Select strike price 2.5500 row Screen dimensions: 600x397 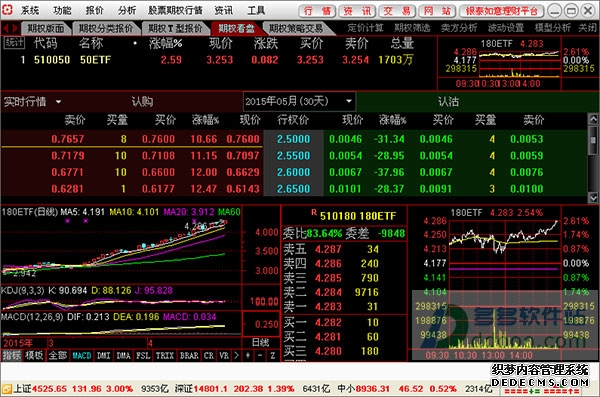click(x=293, y=155)
